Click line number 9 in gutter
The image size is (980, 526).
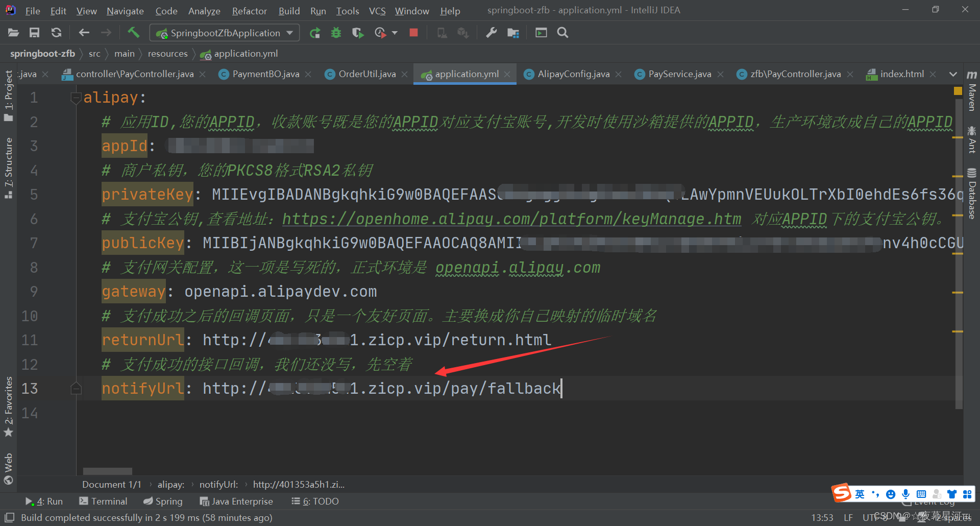click(x=34, y=292)
